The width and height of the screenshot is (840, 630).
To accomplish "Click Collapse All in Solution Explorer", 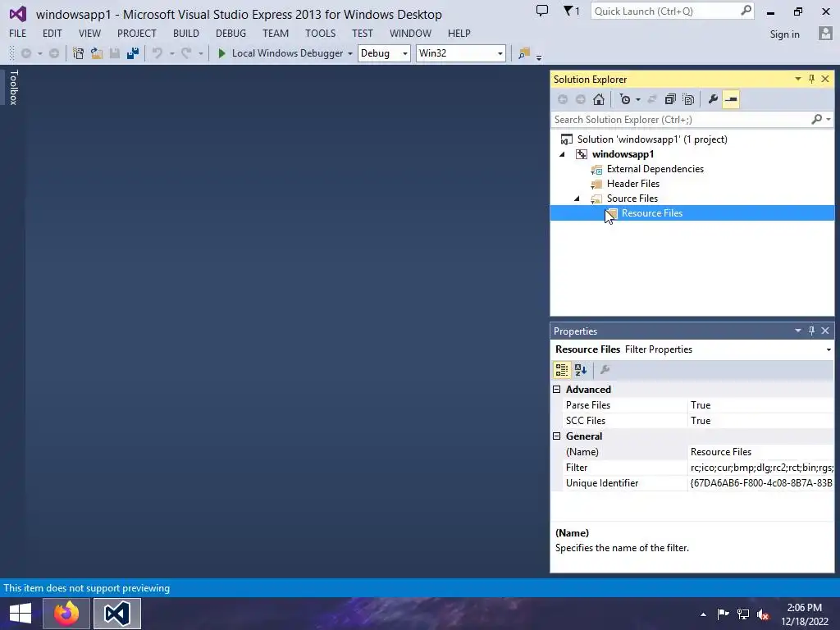I will 670,99.
